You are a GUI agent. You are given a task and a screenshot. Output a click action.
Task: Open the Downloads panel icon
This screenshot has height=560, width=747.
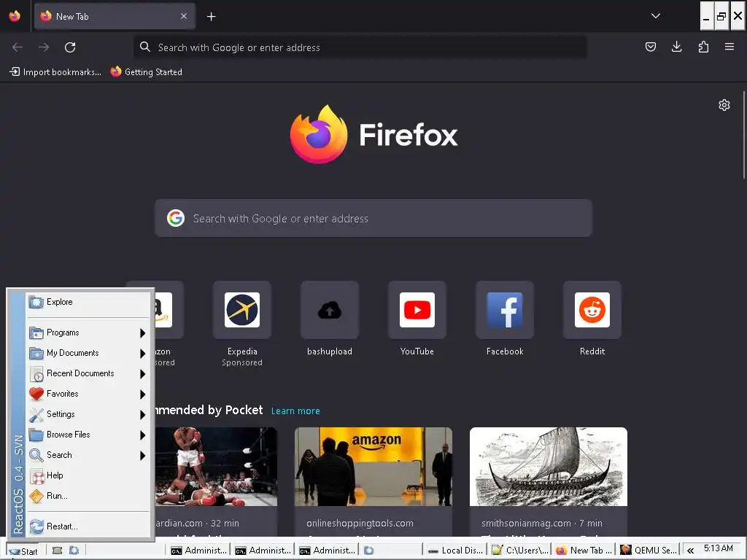pyautogui.click(x=676, y=47)
